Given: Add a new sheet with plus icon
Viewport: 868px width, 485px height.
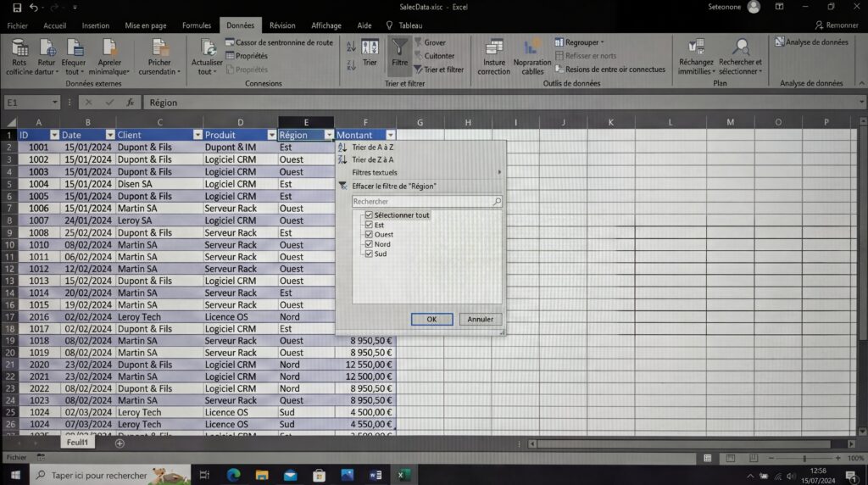Looking at the screenshot, I should 120,443.
